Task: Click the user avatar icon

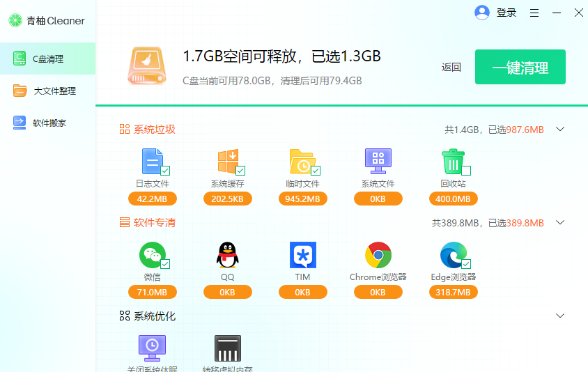Action: (482, 13)
